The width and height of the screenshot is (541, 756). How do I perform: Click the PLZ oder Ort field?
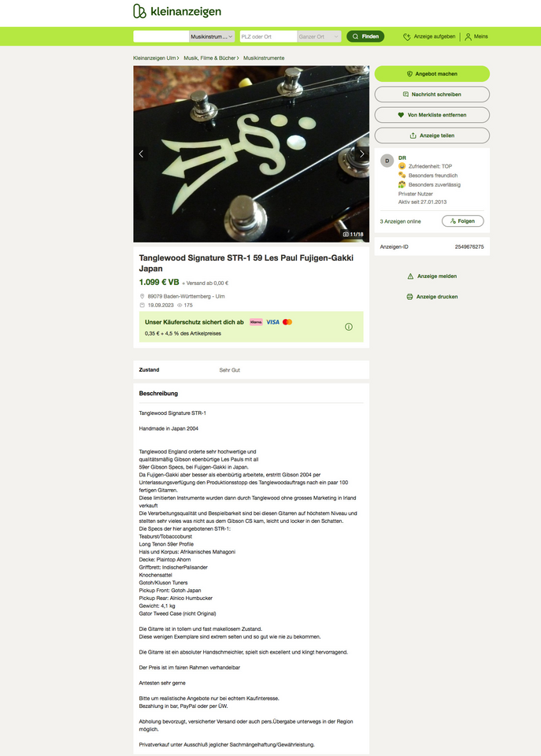(268, 37)
